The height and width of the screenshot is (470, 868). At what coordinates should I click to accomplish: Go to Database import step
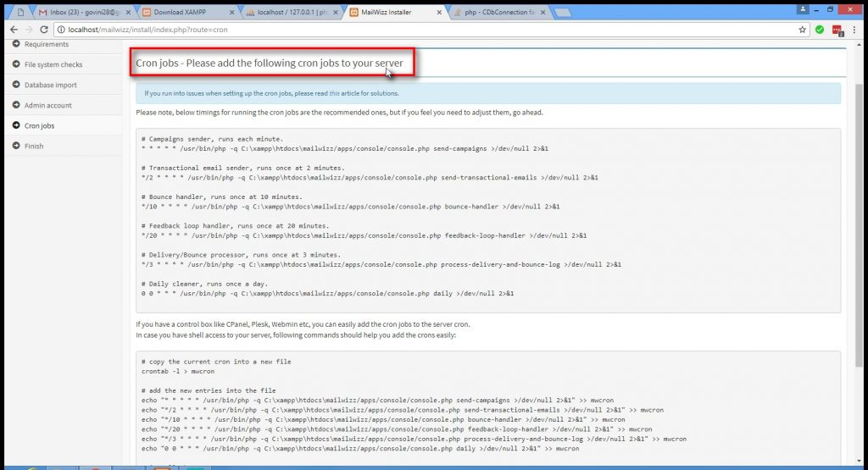click(50, 86)
